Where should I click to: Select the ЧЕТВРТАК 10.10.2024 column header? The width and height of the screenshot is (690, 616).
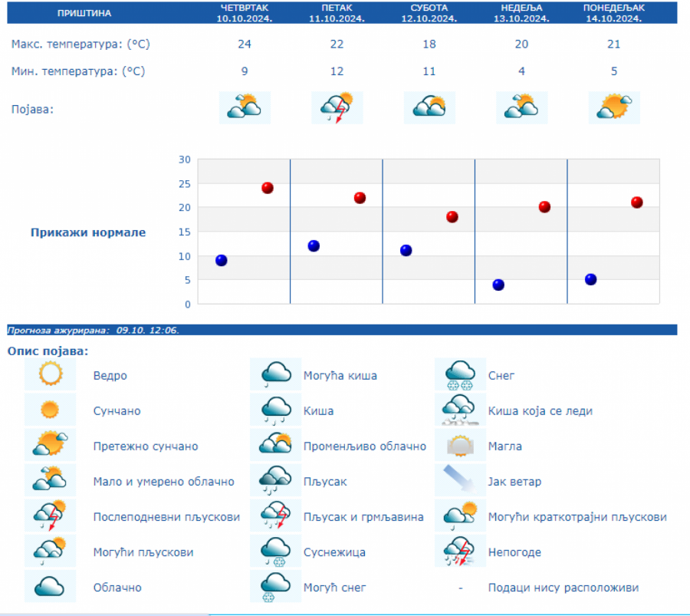click(x=245, y=13)
